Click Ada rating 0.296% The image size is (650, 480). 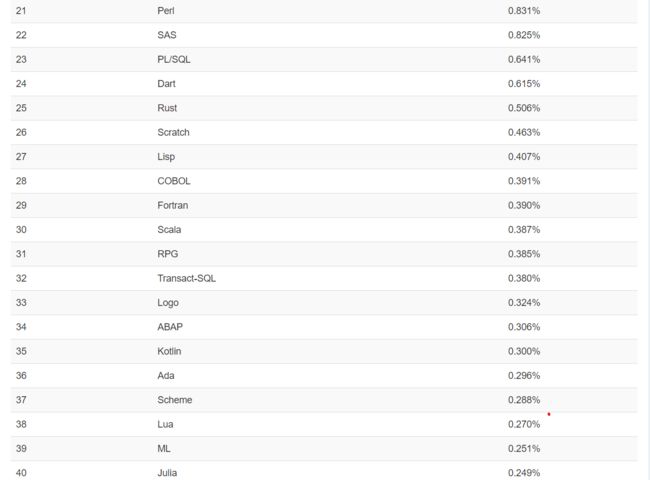point(524,376)
